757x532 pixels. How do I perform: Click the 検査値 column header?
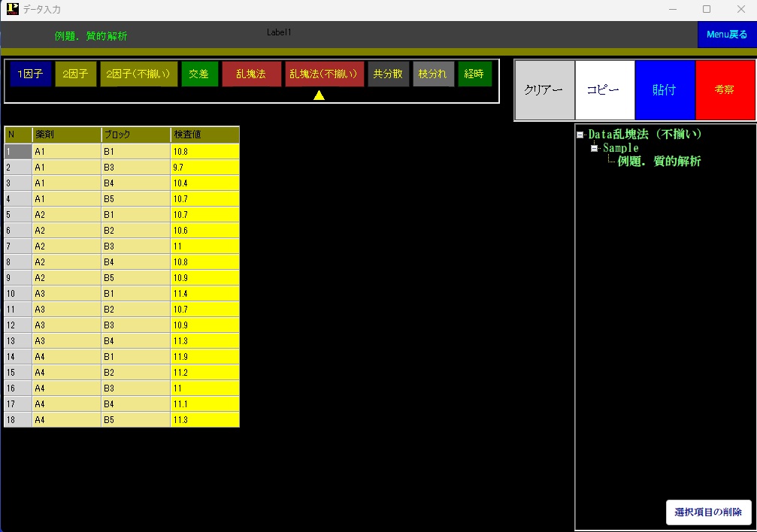tap(204, 135)
